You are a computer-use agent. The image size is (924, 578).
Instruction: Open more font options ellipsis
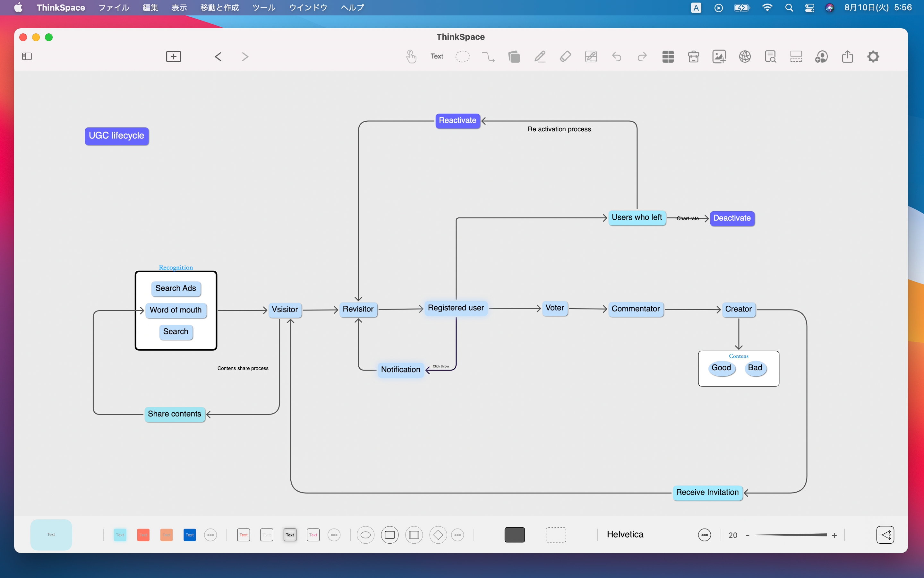point(705,535)
